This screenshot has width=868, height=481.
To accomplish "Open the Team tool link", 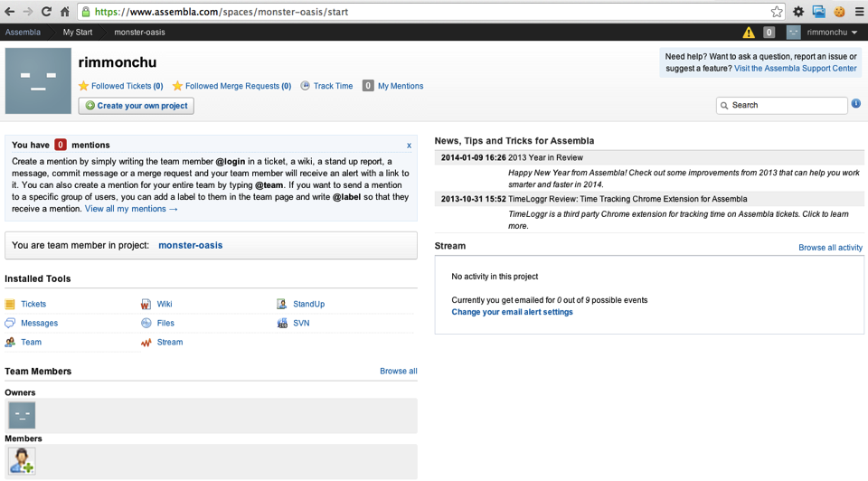I will tap(31, 342).
